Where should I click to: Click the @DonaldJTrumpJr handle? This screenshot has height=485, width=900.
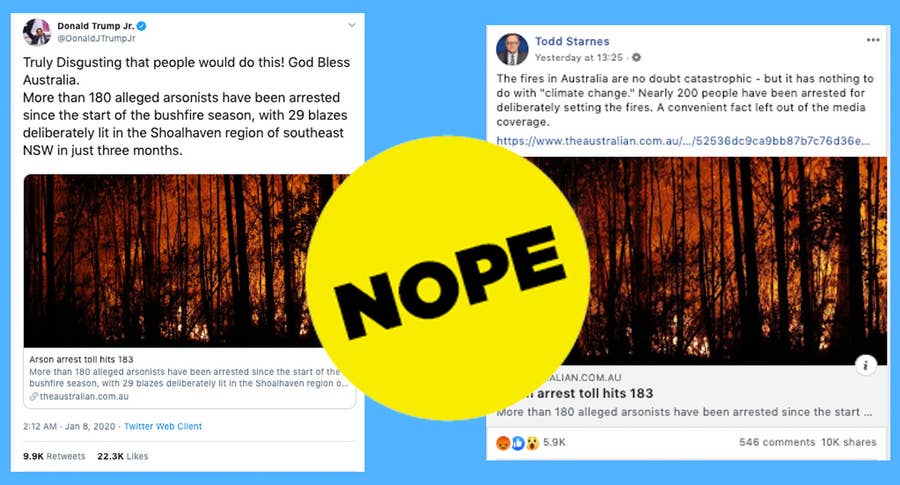tap(96, 38)
